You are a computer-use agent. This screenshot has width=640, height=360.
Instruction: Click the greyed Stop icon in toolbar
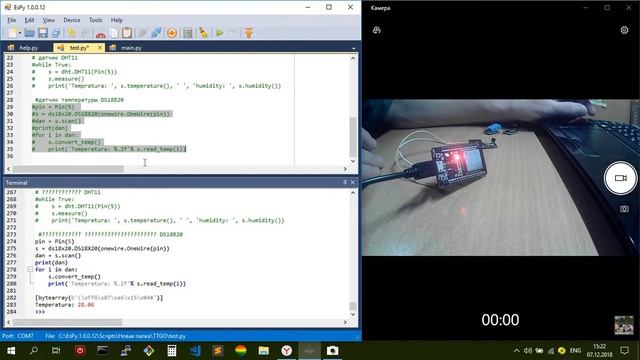point(233,33)
